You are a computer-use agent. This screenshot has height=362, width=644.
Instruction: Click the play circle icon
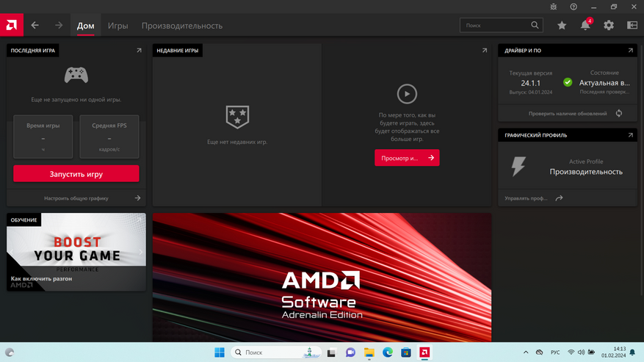click(407, 94)
